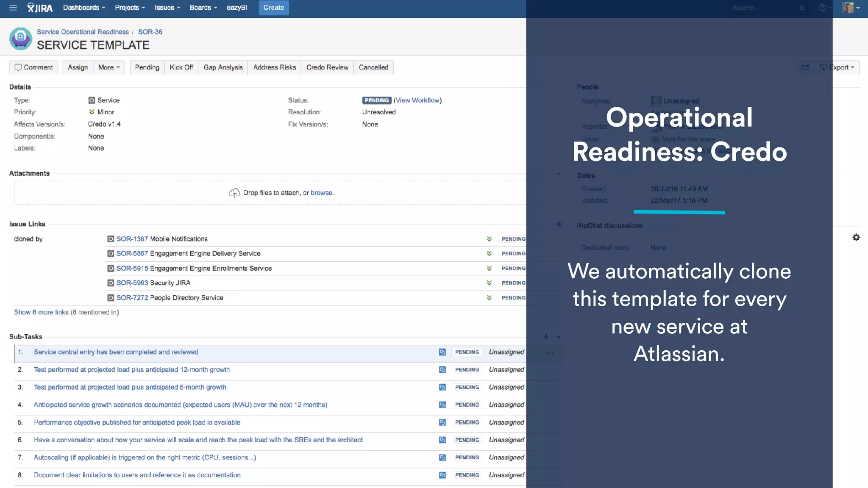868x488 pixels.
Task: Click the sub-task type icon in row 8
Action: pos(442,475)
